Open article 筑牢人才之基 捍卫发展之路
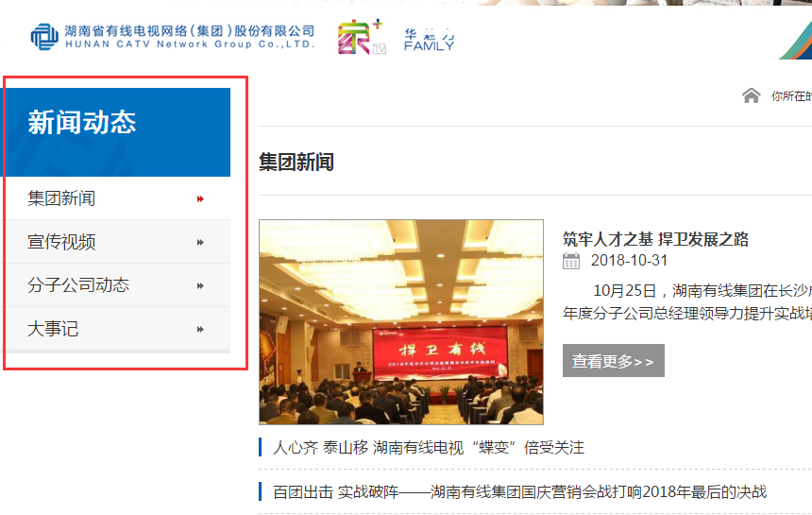The width and height of the screenshot is (812, 515). tap(655, 239)
